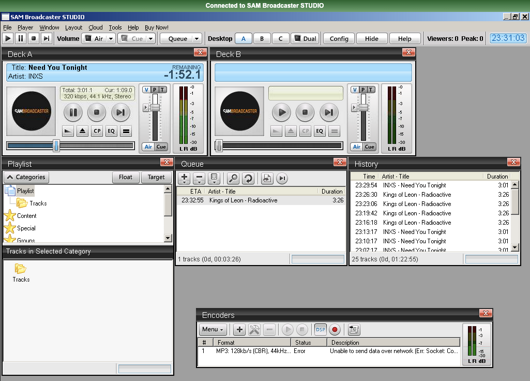Open the CP cue points on Deck A
The width and height of the screenshot is (530, 381).
coord(97,131)
